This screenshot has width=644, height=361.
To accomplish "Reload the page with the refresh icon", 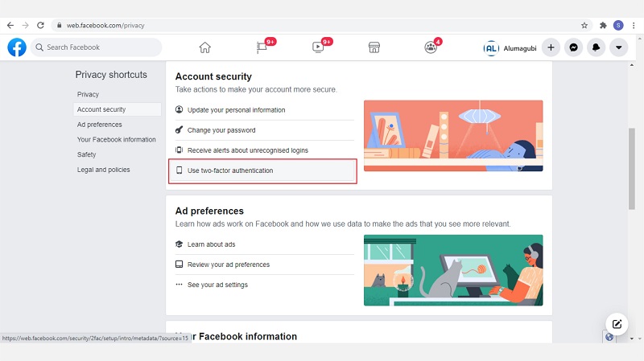I will coord(40,26).
